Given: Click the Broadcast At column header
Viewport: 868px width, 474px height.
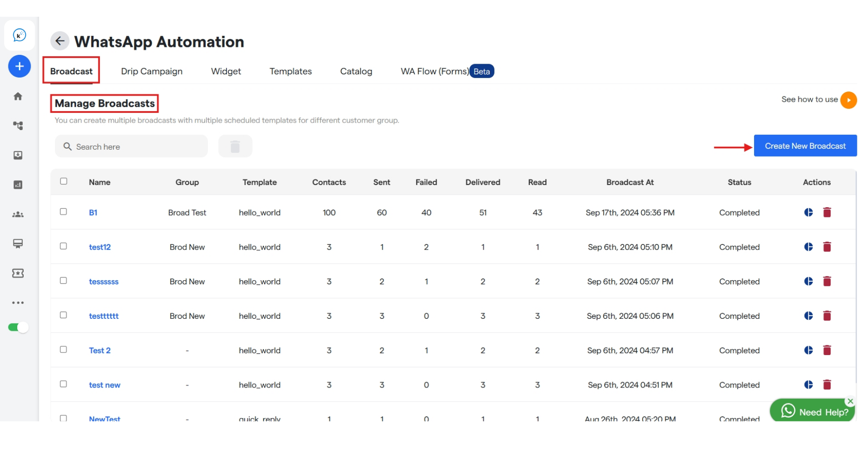Looking at the screenshot, I should pos(630,182).
